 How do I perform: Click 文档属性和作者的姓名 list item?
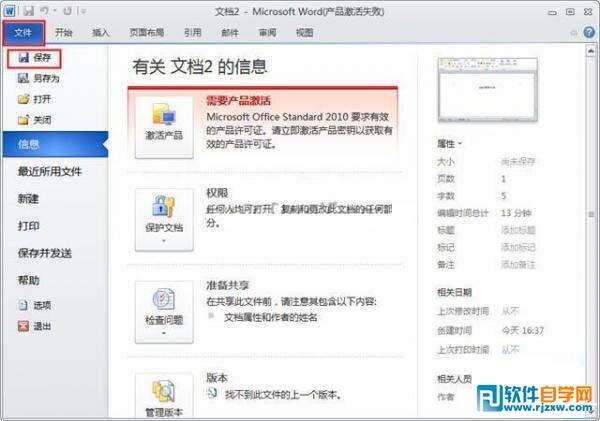tap(271, 317)
